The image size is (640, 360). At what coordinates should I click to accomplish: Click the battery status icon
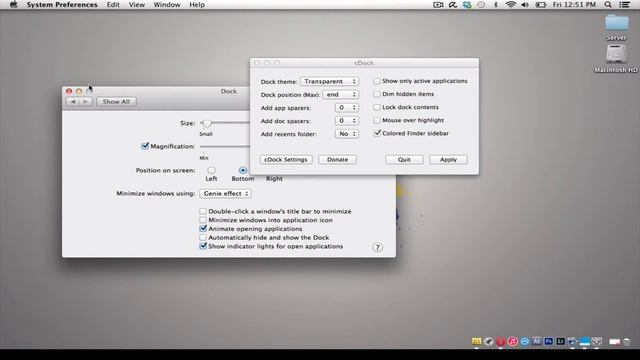click(x=541, y=5)
